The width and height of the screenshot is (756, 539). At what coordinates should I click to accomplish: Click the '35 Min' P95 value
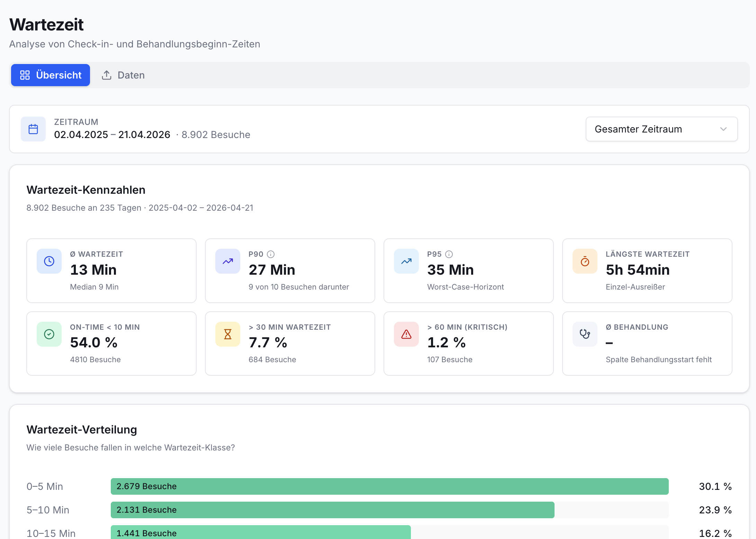tap(451, 270)
